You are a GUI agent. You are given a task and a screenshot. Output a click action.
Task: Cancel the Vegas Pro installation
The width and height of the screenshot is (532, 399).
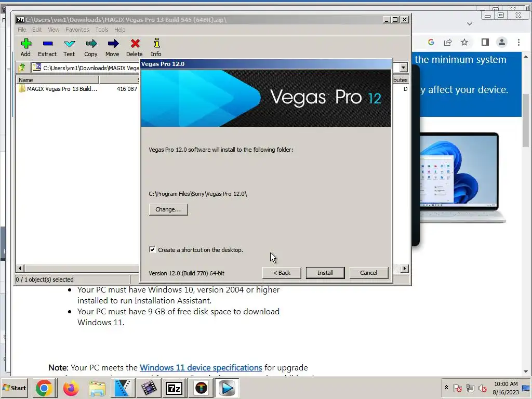click(x=368, y=273)
